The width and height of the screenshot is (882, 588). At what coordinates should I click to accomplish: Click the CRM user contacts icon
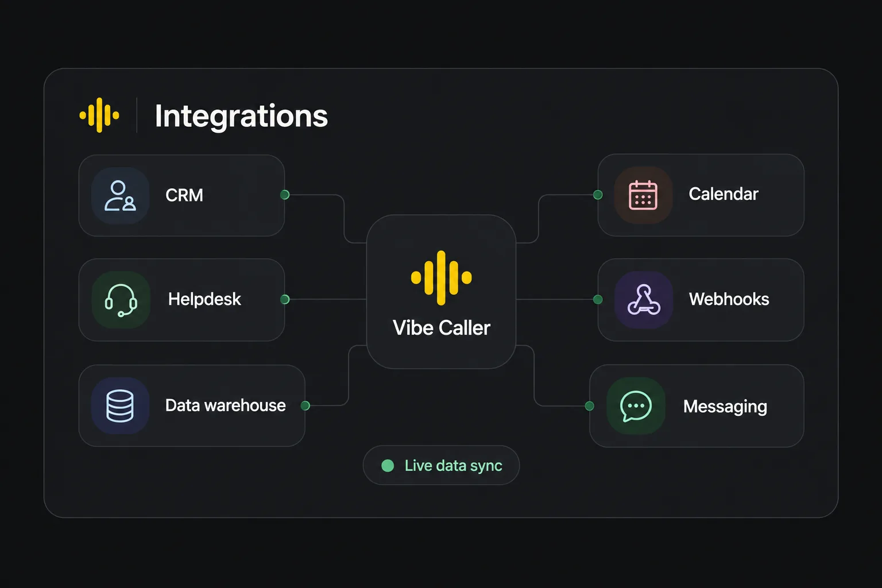point(120,196)
